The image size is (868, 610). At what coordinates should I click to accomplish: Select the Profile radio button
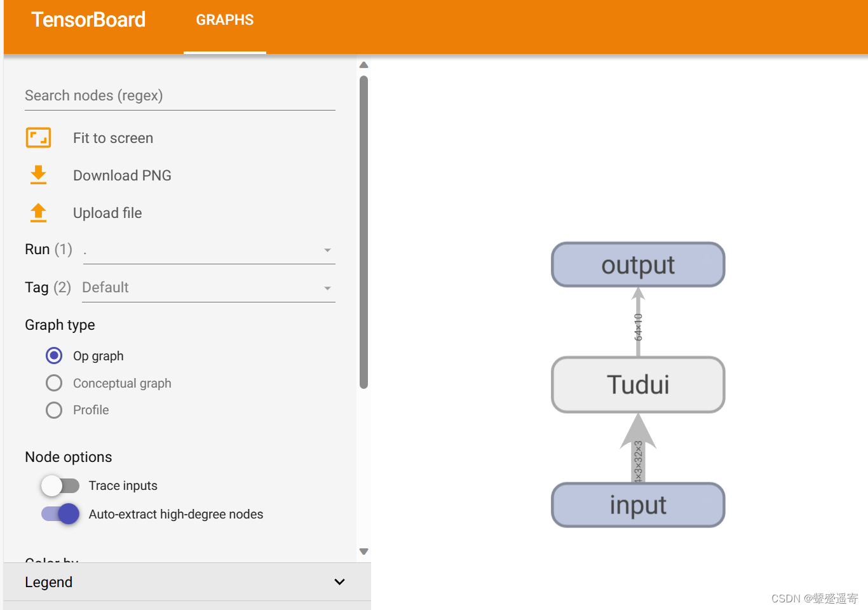[54, 410]
